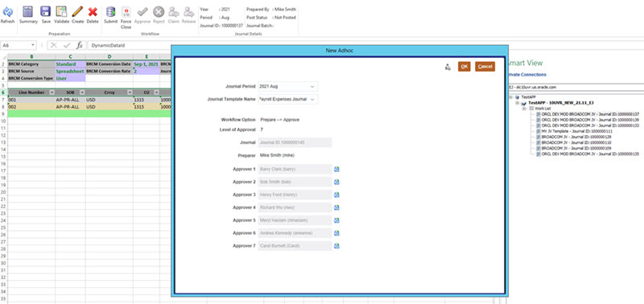Click the line number 002 cell
The image size is (644, 304).
pos(31,107)
